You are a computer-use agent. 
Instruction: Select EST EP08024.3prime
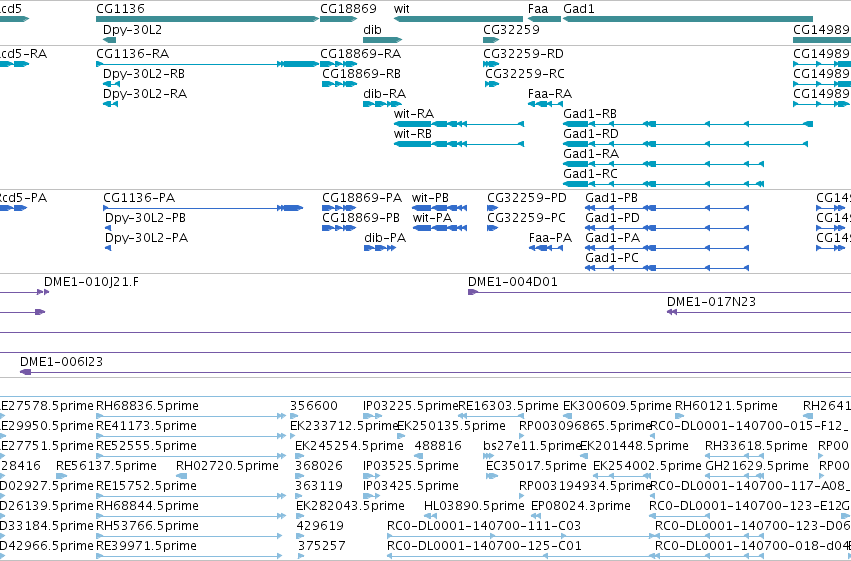(534, 517)
